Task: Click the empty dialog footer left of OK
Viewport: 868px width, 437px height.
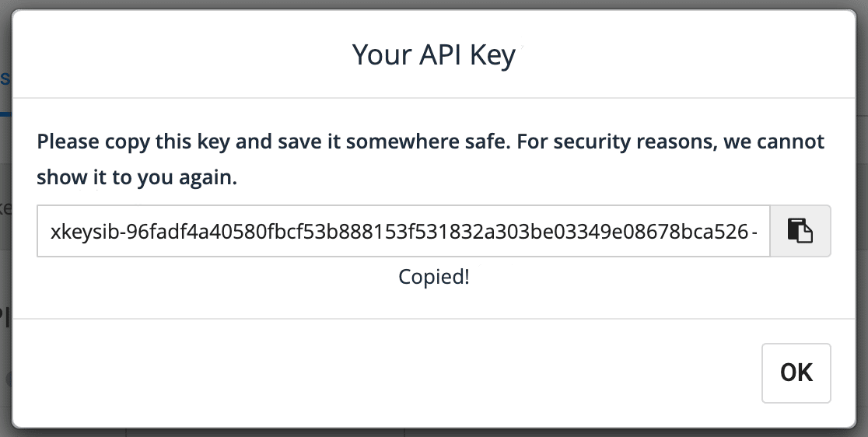Action: [387, 372]
